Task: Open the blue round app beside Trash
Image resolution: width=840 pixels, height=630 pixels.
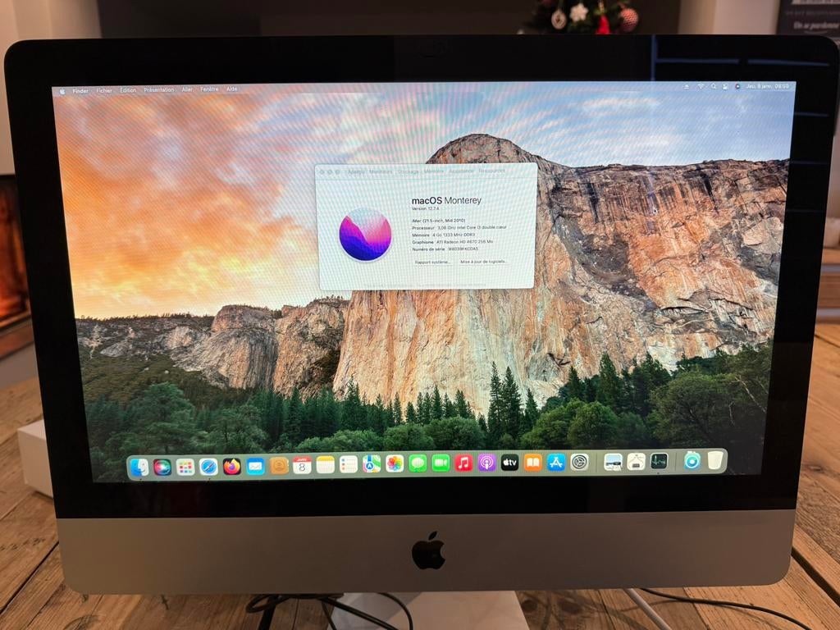Action: [692, 460]
